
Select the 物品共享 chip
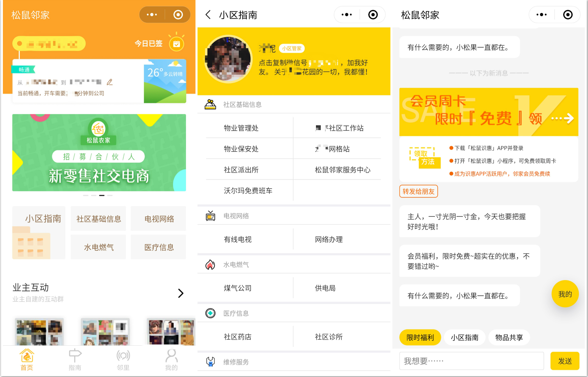tap(509, 337)
